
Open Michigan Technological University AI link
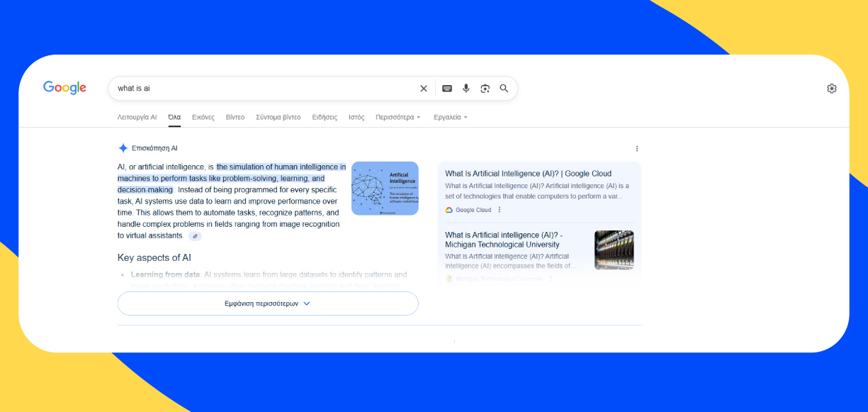pyautogui.click(x=504, y=240)
